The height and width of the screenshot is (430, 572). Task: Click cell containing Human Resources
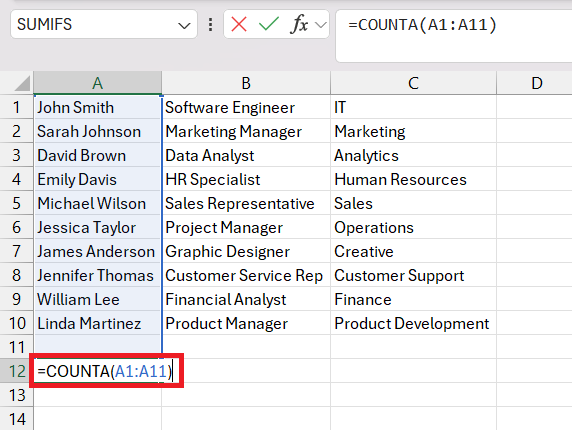click(x=413, y=179)
